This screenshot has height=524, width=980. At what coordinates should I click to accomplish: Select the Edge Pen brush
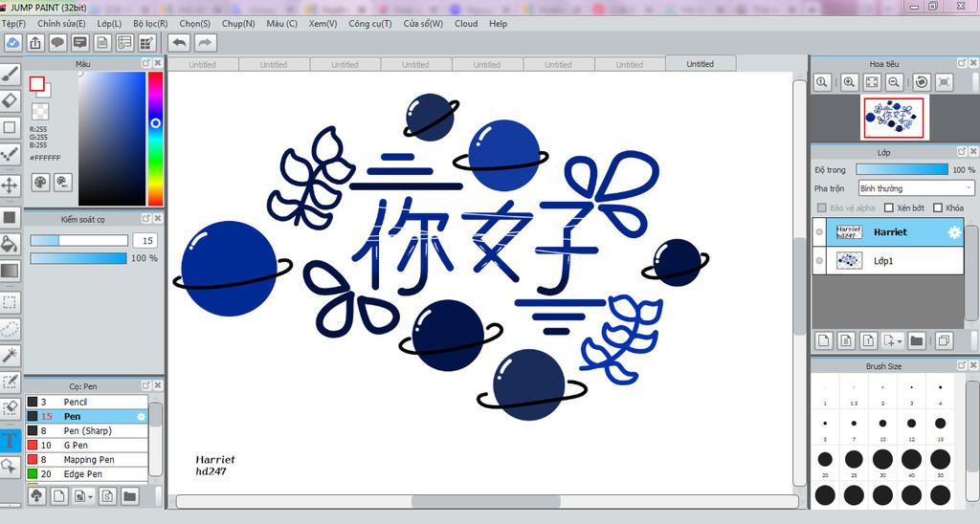(87, 474)
